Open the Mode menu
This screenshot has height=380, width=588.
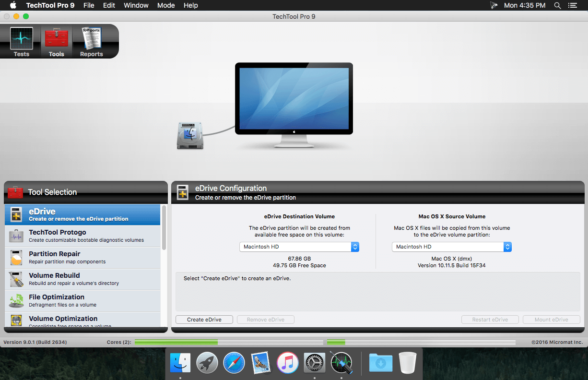click(x=166, y=6)
